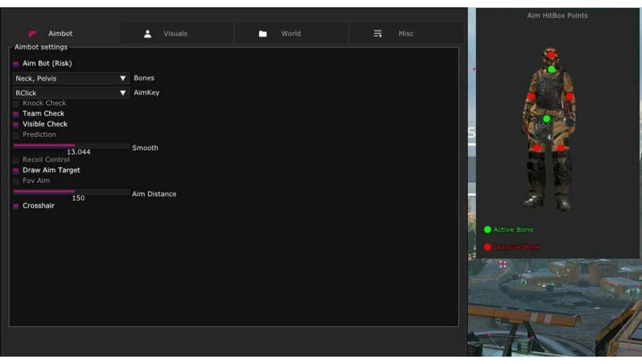Click the green neck hitbox point
Screen dimensions: 642x364
coord(552,69)
